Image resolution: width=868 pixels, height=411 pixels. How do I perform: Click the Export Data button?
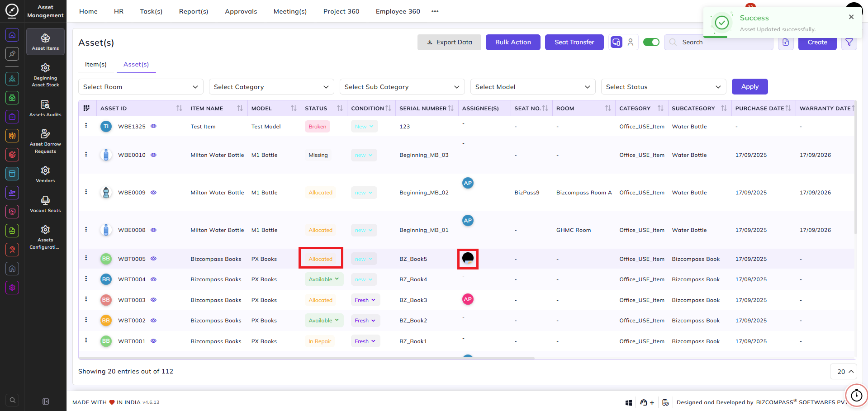(x=449, y=42)
